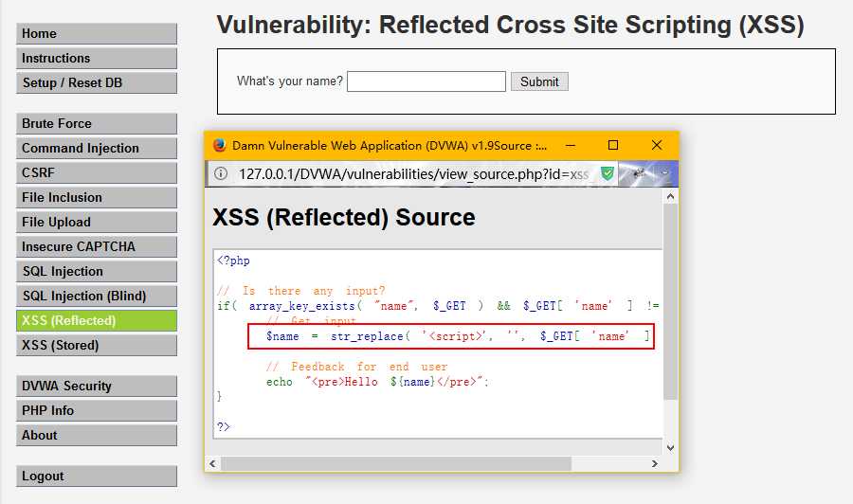Click the horizontal scrollbar right arrow
Image resolution: width=853 pixels, height=504 pixels.
654,464
